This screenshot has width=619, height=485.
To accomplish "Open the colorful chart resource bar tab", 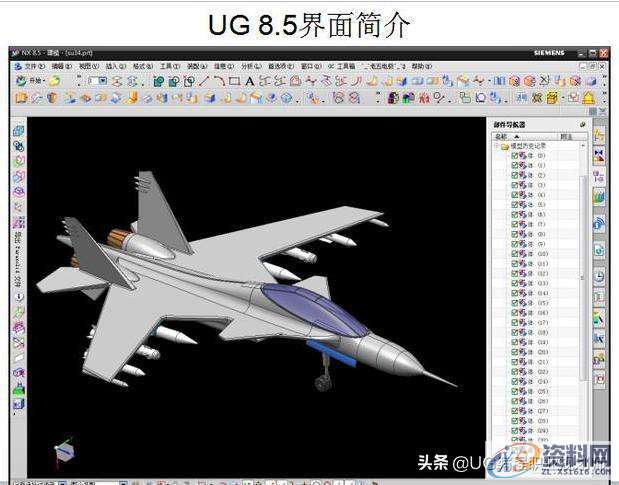I will (599, 197).
